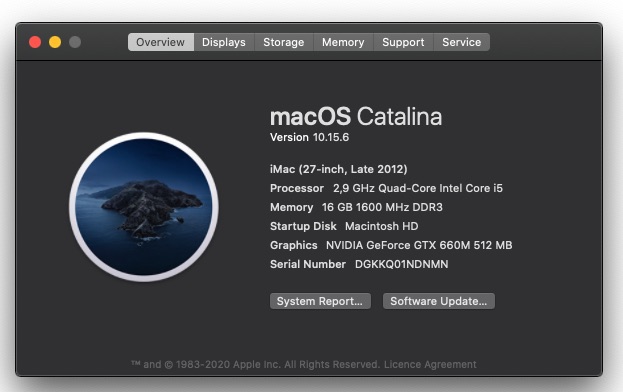Click graphics value NVIDIA GeForce GTX 660M
The height and width of the screenshot is (392, 623).
(x=419, y=245)
